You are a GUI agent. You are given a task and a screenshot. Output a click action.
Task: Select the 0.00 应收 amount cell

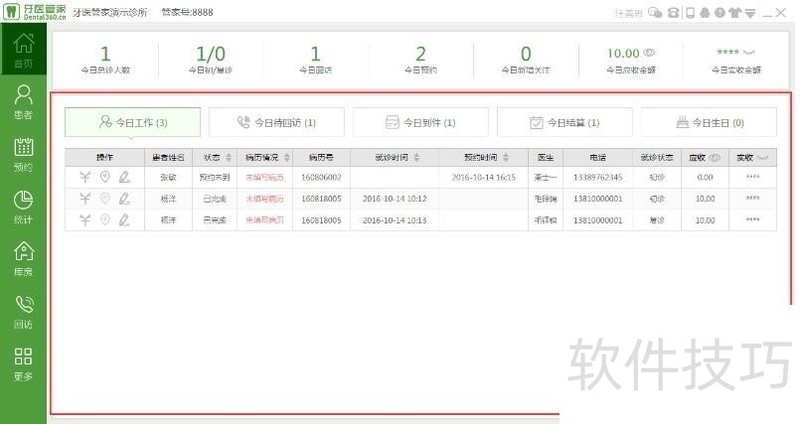click(705, 178)
